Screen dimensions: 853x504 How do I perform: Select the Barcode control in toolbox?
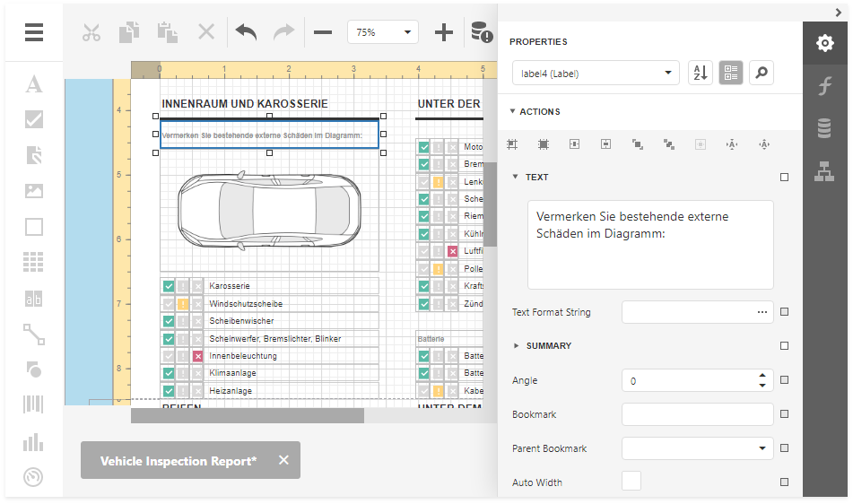pos(33,404)
